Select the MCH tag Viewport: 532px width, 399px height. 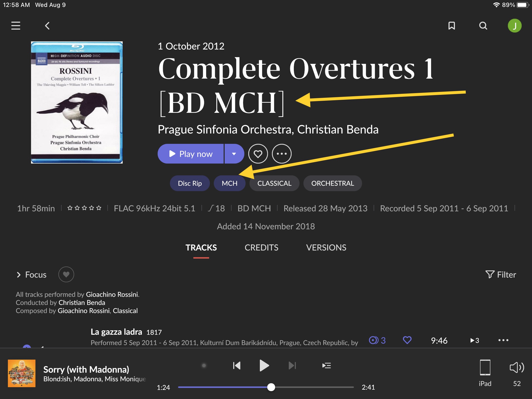coord(230,183)
